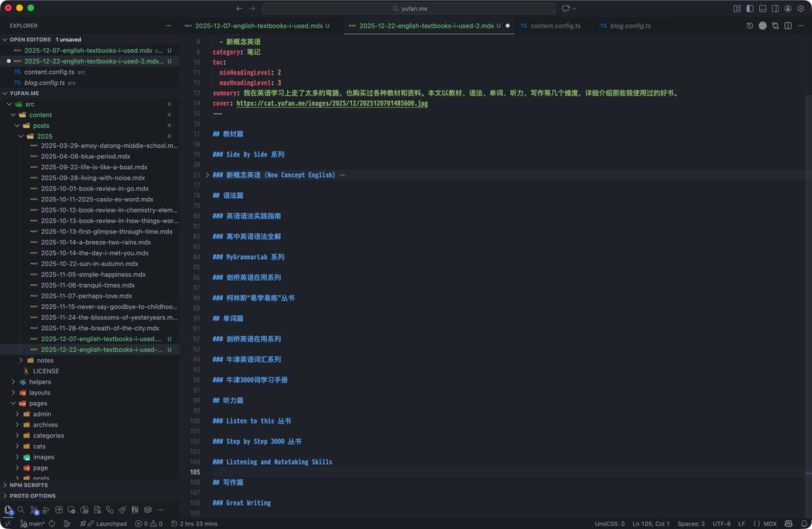Viewport: 812px width, 529px height.
Task: Open the Run and Debug view
Action: click(x=47, y=510)
